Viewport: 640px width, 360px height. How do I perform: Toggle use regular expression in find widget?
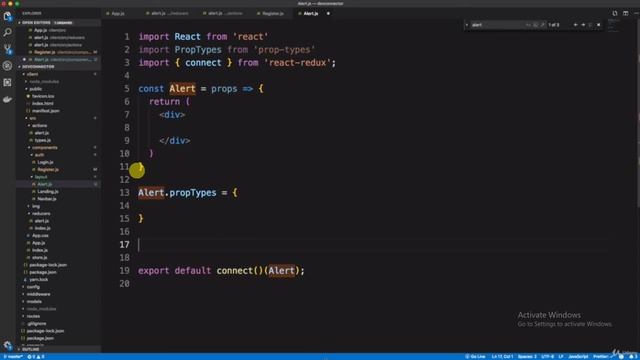pyautogui.click(x=542, y=25)
